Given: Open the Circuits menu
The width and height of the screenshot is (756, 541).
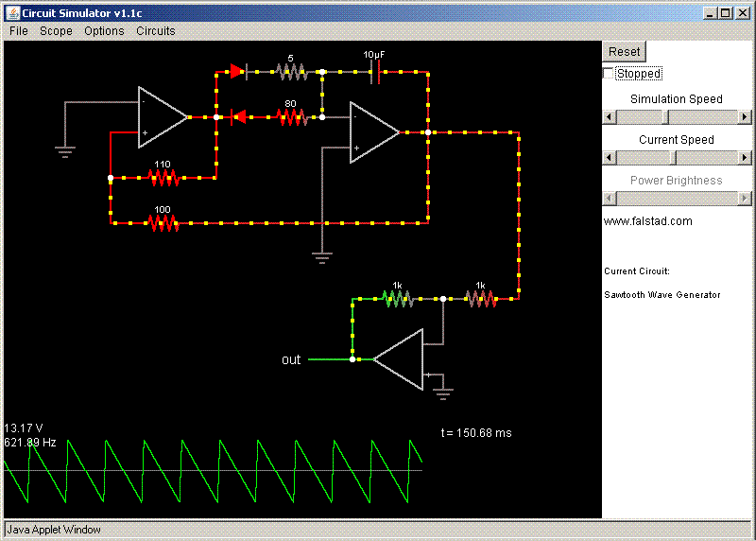Looking at the screenshot, I should pyautogui.click(x=155, y=31).
